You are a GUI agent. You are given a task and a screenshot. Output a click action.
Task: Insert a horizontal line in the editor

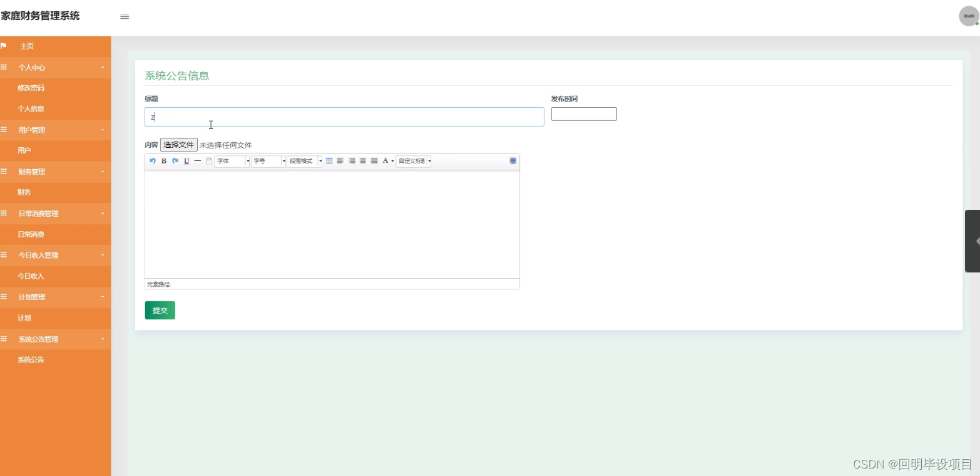coord(197,161)
